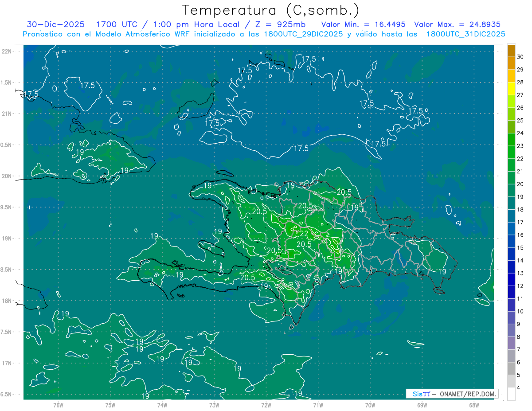Click the color bar label 20
This screenshot has height=411, width=532.
coord(520,184)
